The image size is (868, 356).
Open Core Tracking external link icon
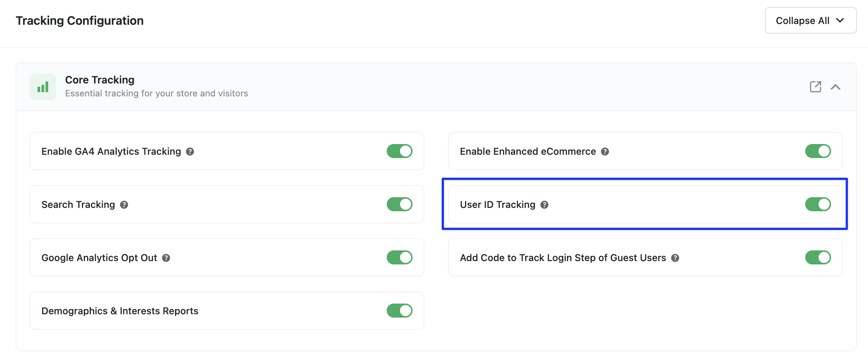tap(815, 87)
